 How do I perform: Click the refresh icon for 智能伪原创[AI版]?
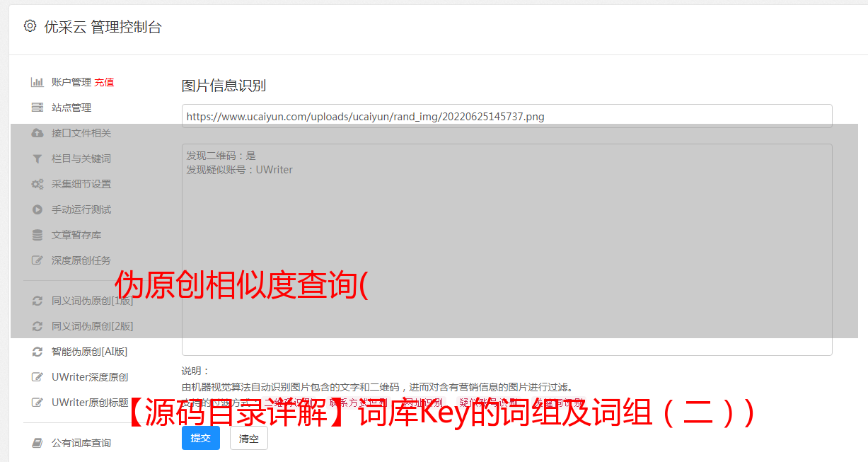tap(37, 352)
